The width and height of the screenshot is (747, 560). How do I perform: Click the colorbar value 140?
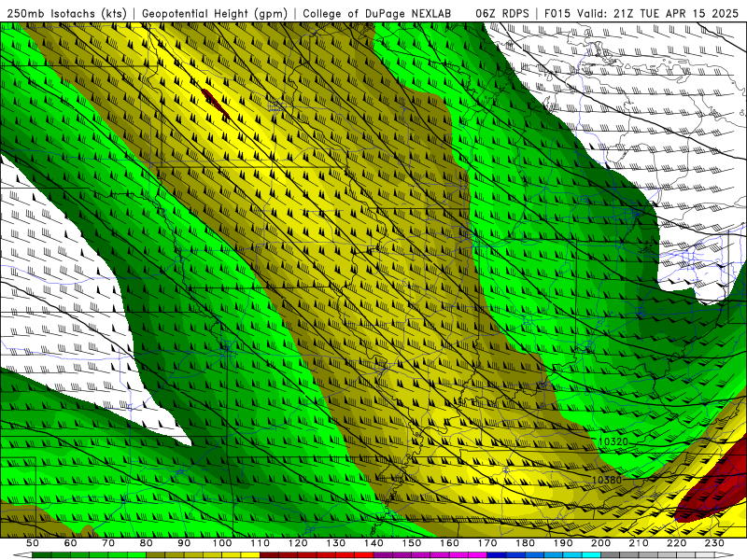pyautogui.click(x=374, y=543)
